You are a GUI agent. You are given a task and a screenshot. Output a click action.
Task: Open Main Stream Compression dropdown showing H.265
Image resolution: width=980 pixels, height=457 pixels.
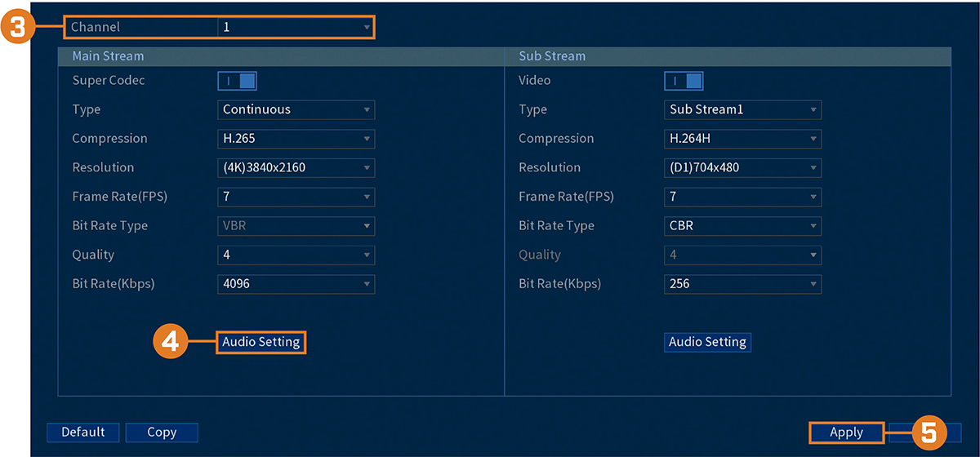point(296,139)
